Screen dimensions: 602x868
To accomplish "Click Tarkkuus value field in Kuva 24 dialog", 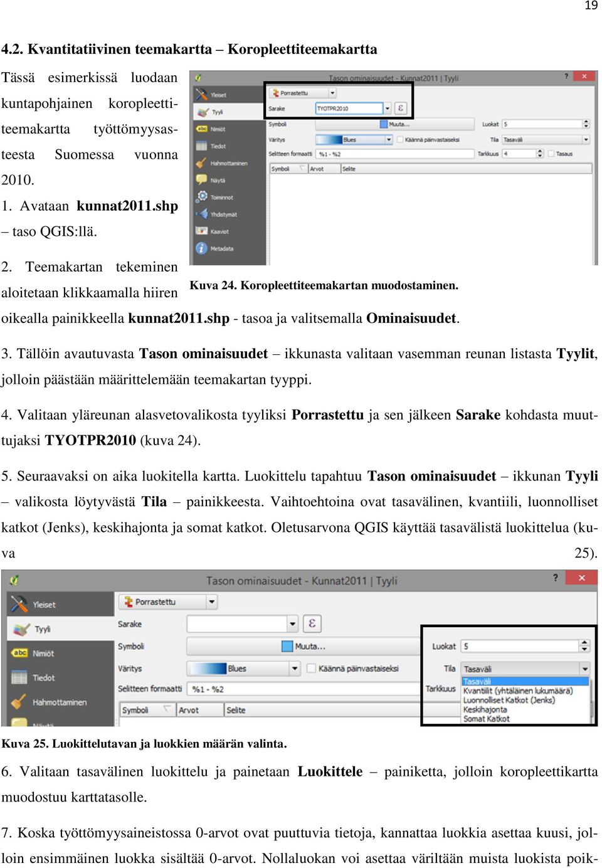I will pos(519,154).
